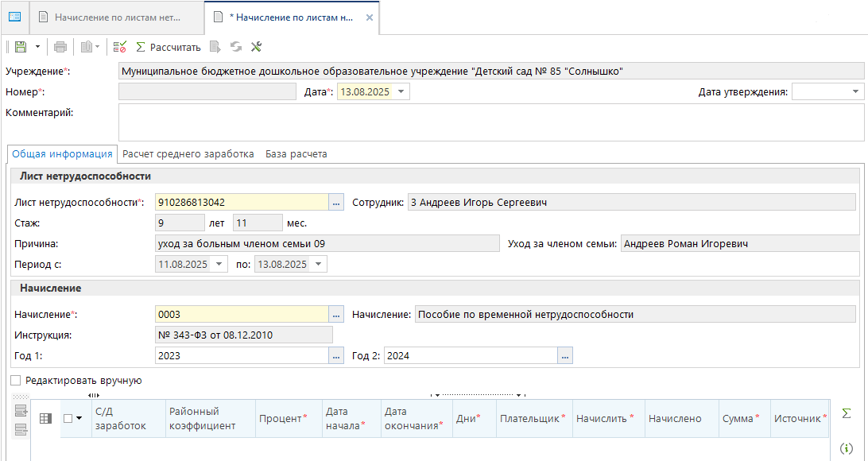Tick the select-all checkbox in table header
Screen dimensions: 868x461
[68, 418]
